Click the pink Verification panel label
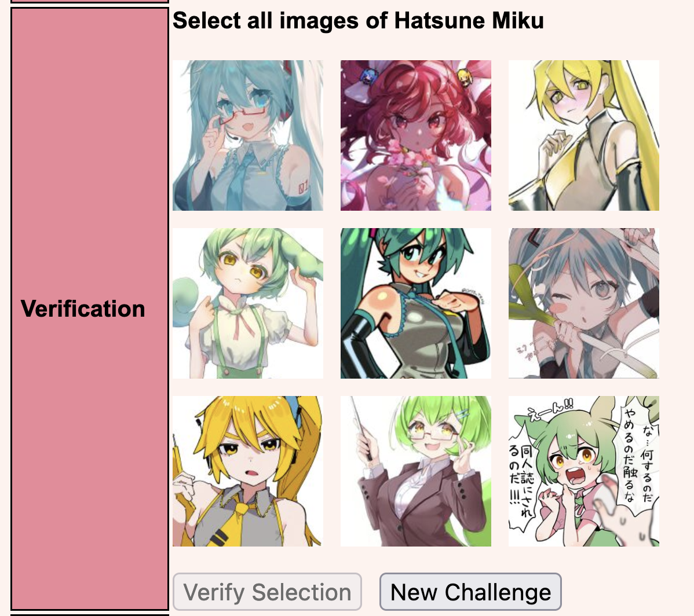The height and width of the screenshot is (616, 694). (x=83, y=309)
